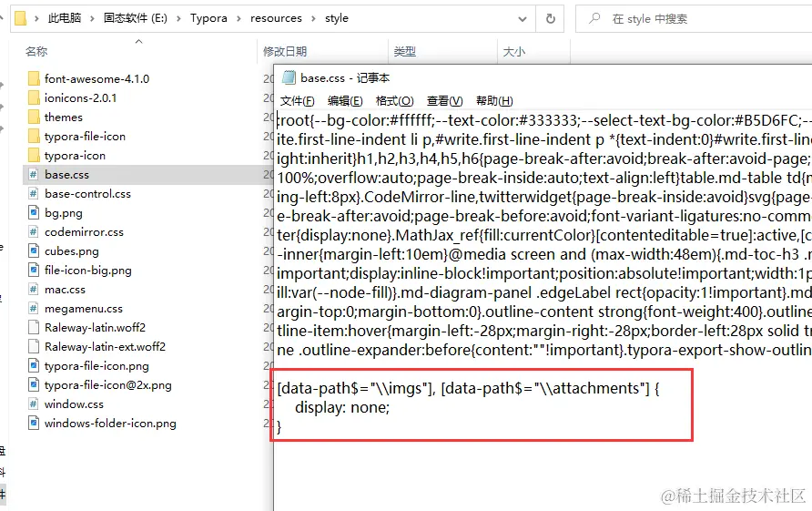Select the ionicons-2.0.1 folder icon
Image resolution: width=812 pixels, height=511 pixels.
click(x=34, y=98)
